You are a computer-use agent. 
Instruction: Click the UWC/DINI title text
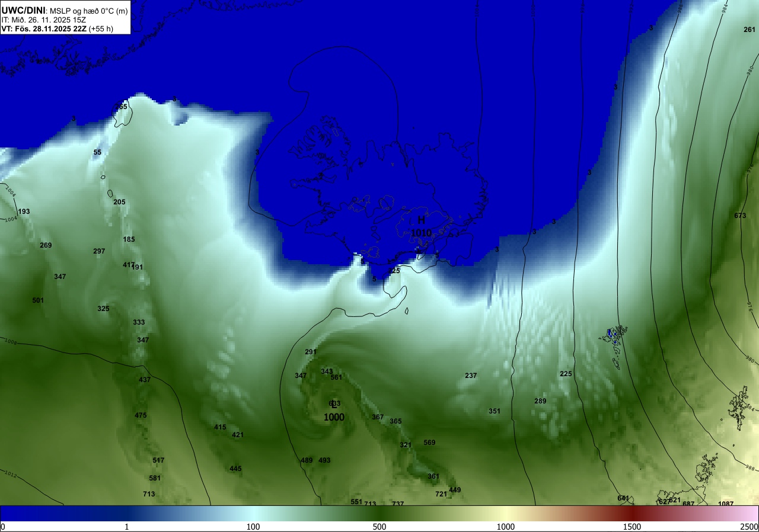coord(23,10)
